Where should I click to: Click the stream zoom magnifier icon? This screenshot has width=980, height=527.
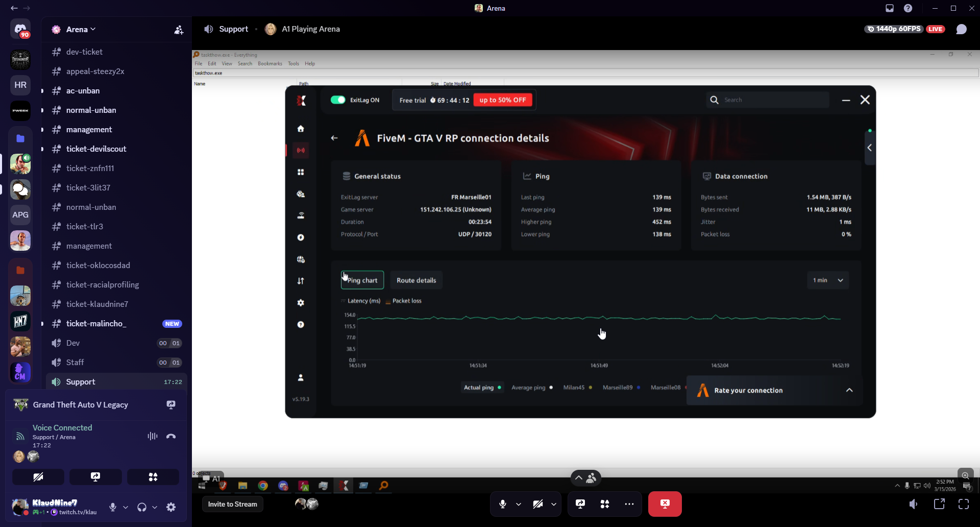coord(965,475)
